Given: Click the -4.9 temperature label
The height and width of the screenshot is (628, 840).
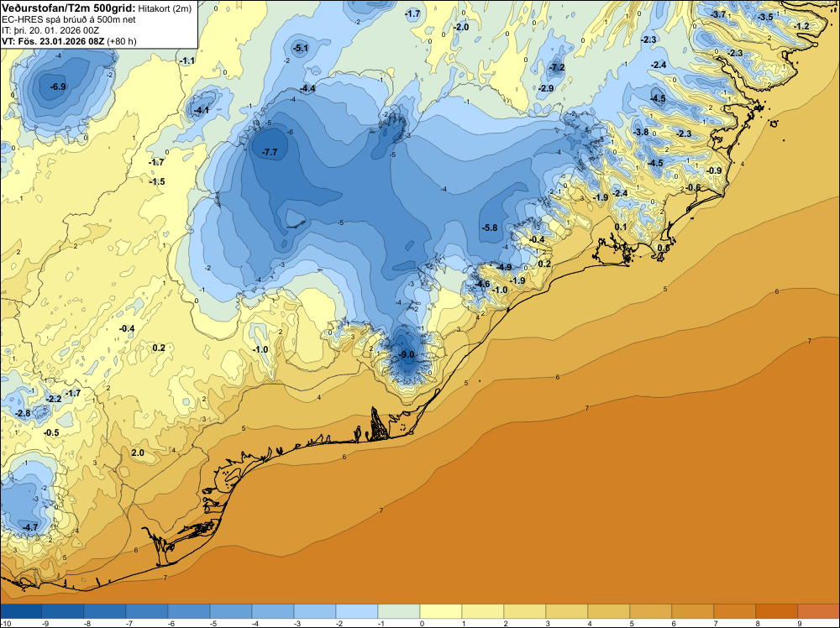Looking at the screenshot, I should click(504, 267).
